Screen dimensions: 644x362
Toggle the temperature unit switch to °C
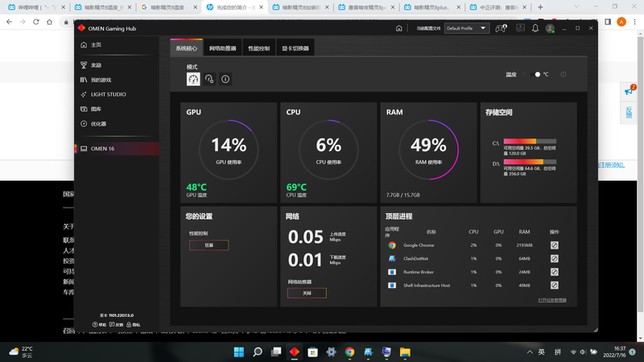[537, 74]
